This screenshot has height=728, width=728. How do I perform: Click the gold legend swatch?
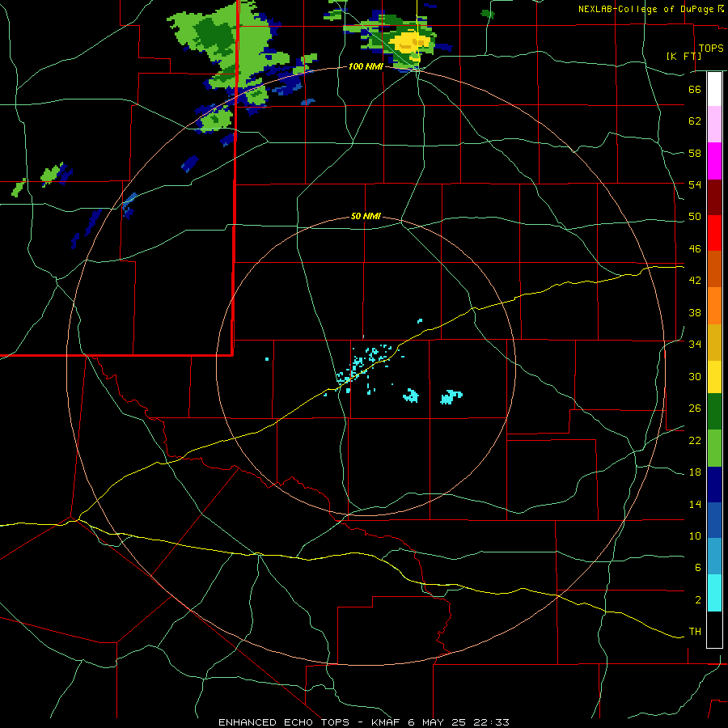coord(714,342)
